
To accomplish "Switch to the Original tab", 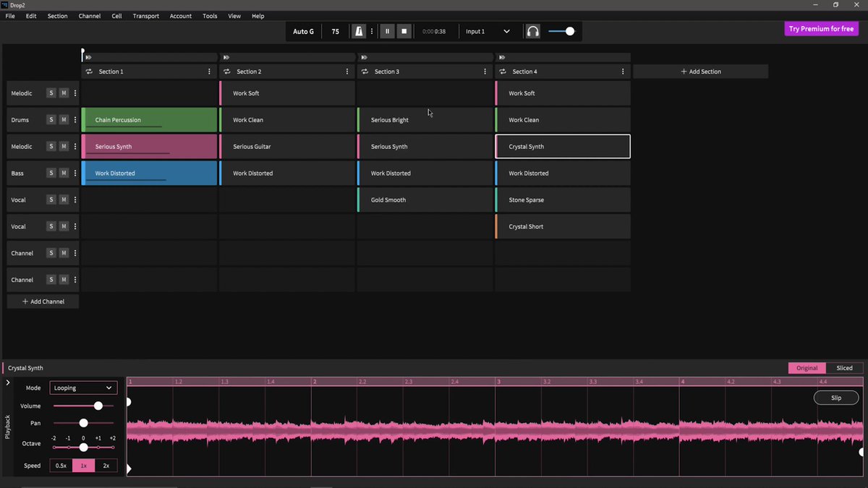I will [807, 368].
